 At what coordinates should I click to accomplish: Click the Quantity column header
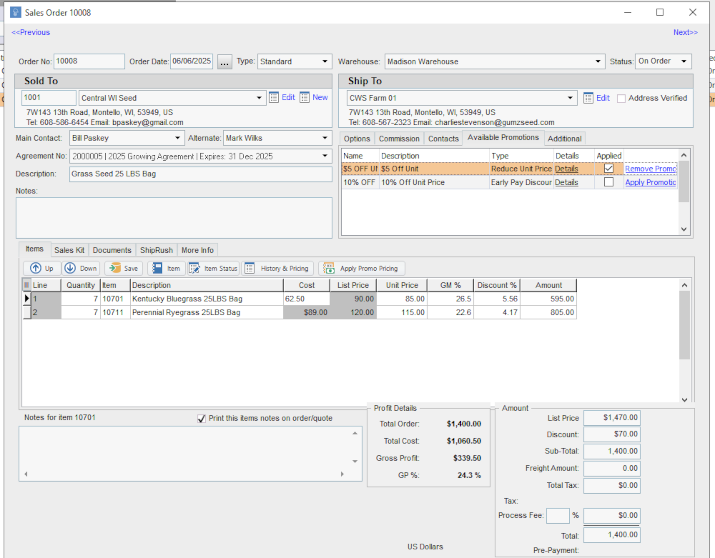click(81, 285)
